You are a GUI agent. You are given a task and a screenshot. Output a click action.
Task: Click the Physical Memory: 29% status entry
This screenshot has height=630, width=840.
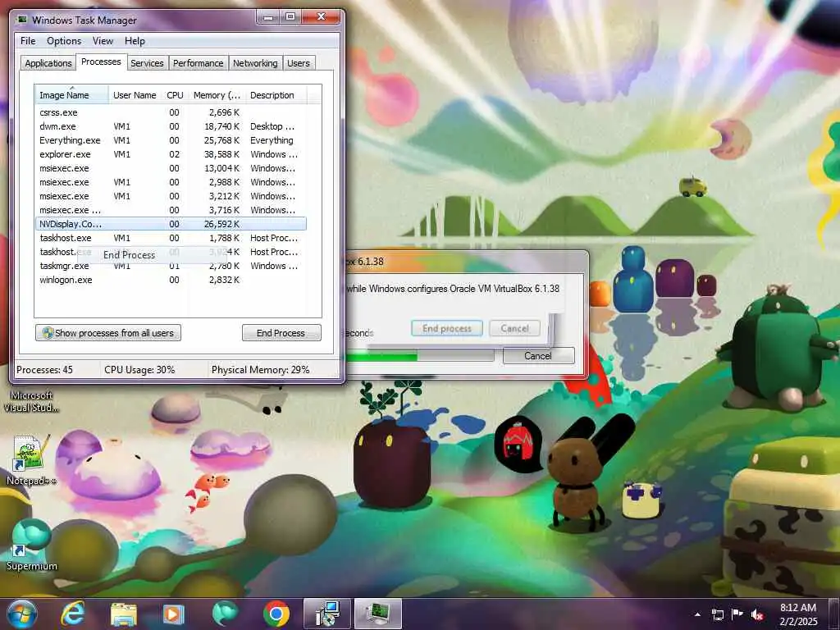coord(260,370)
